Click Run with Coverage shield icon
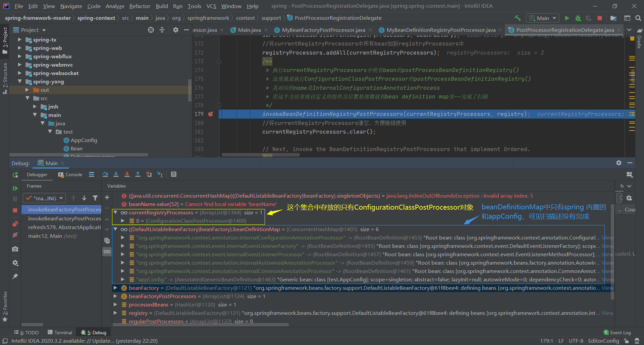 tap(589, 18)
